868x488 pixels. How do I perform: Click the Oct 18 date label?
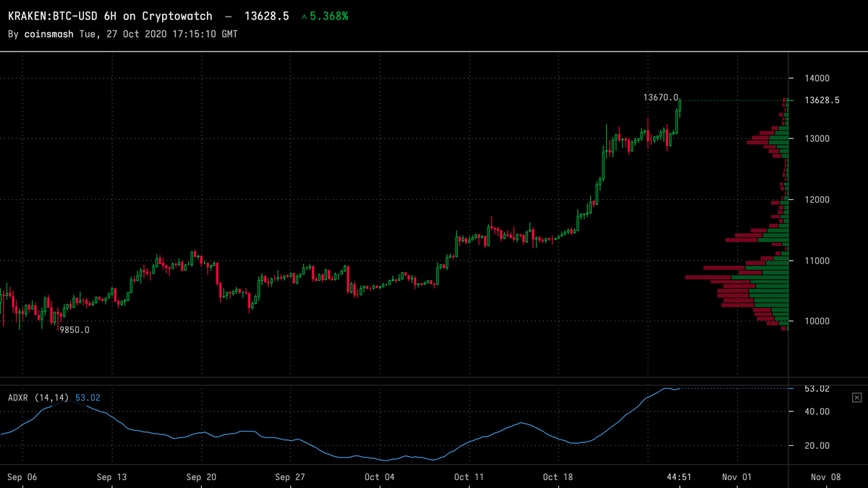click(558, 477)
